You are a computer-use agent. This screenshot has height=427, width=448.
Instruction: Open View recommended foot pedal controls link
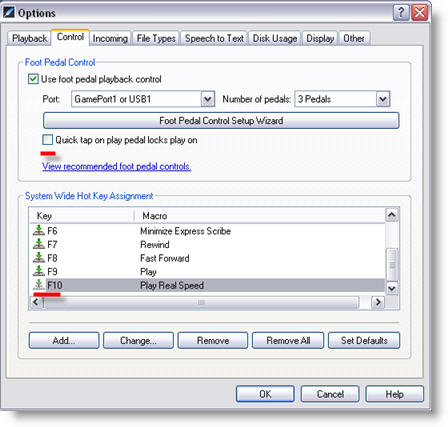(117, 166)
